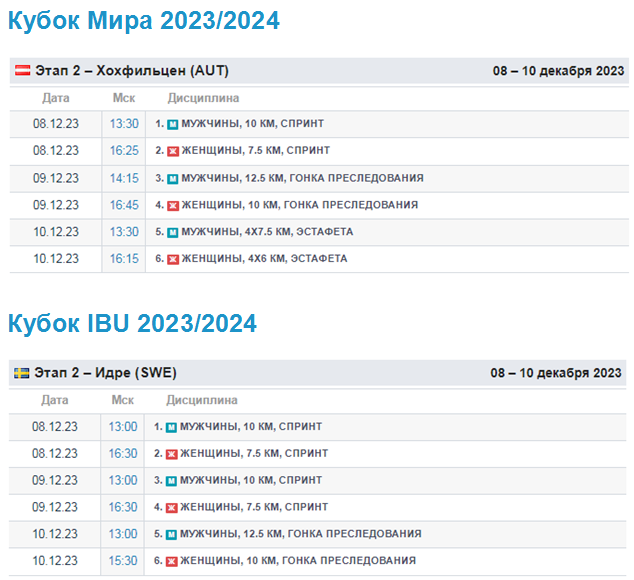Screen dimensions: 634x580
Task: Click the Austria flag icon next to Хохфильцен
Action: pos(23,70)
